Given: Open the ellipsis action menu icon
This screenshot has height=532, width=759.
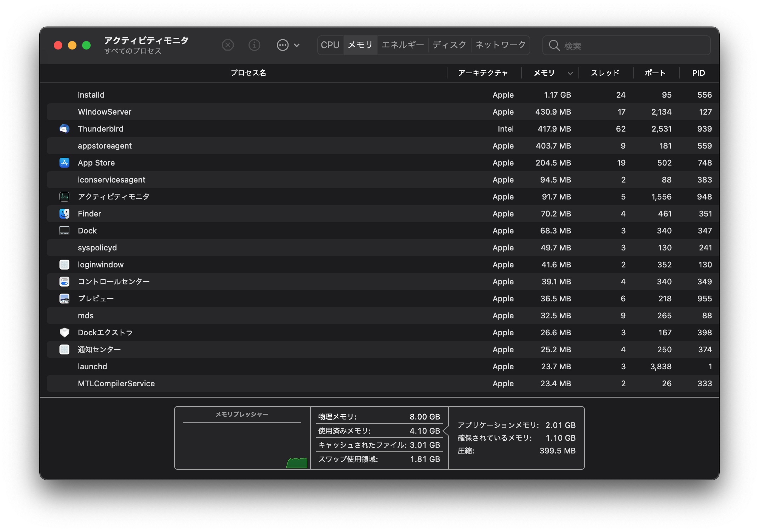Looking at the screenshot, I should pyautogui.click(x=283, y=45).
